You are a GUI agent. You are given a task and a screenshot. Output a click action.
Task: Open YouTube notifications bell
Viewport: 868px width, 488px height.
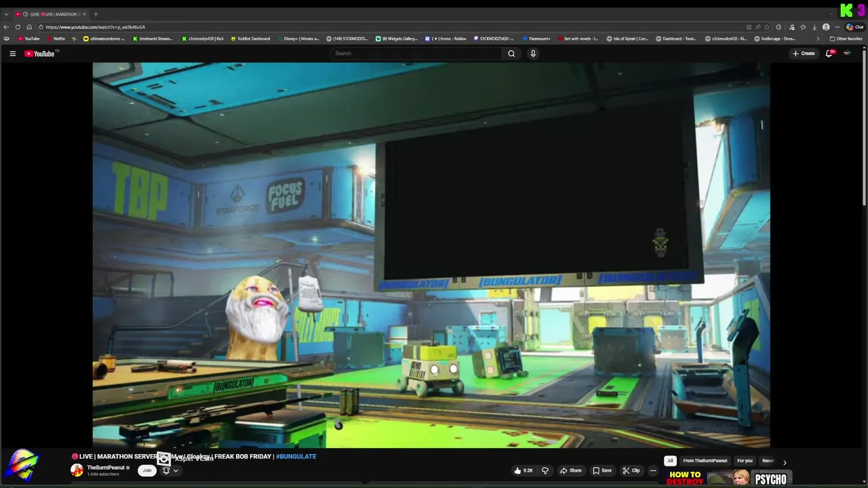(x=829, y=54)
